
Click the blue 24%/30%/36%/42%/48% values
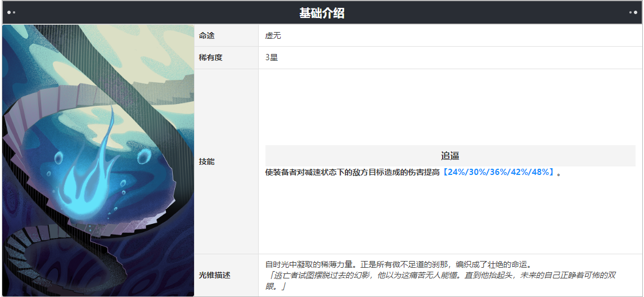point(498,173)
